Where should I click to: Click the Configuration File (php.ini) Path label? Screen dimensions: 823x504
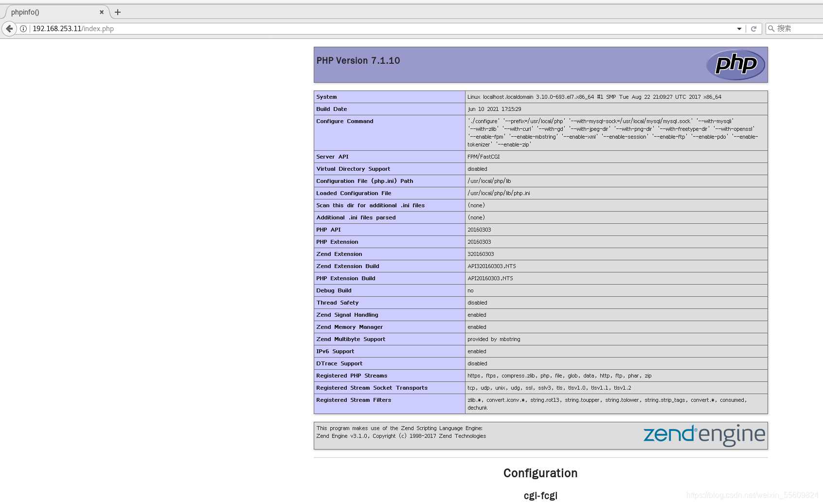pyautogui.click(x=365, y=181)
